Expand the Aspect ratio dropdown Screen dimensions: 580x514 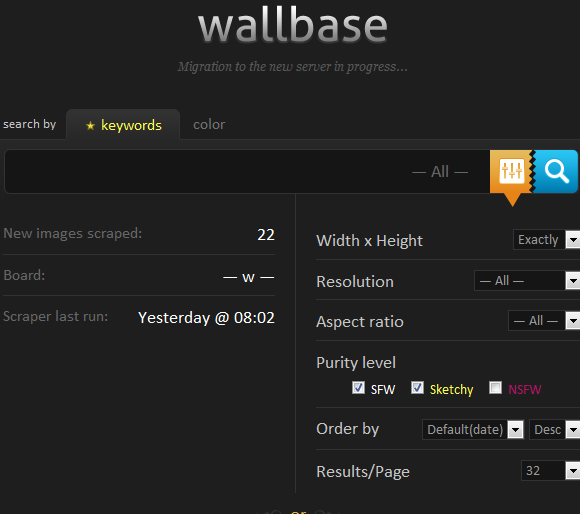tap(544, 321)
